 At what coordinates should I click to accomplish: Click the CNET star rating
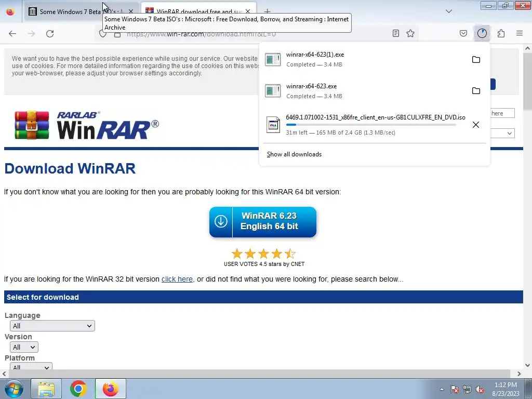263,254
